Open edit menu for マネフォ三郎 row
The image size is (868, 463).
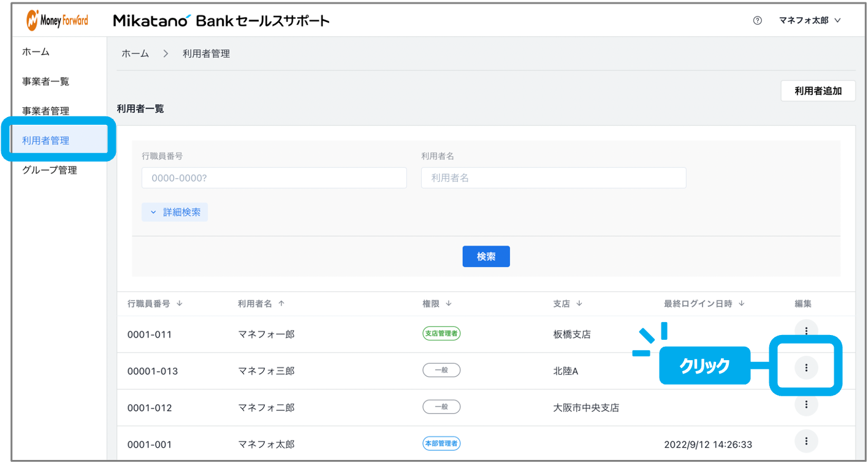pyautogui.click(x=806, y=367)
